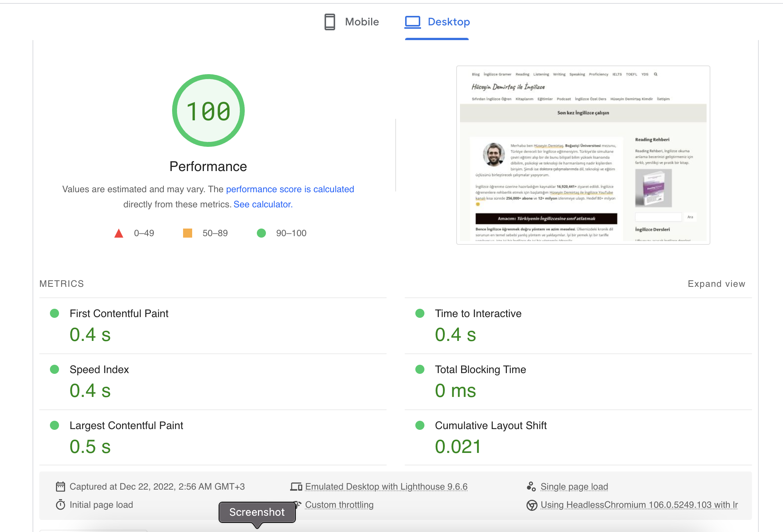Click the red triangle 0–49 legend icon

pos(119,233)
